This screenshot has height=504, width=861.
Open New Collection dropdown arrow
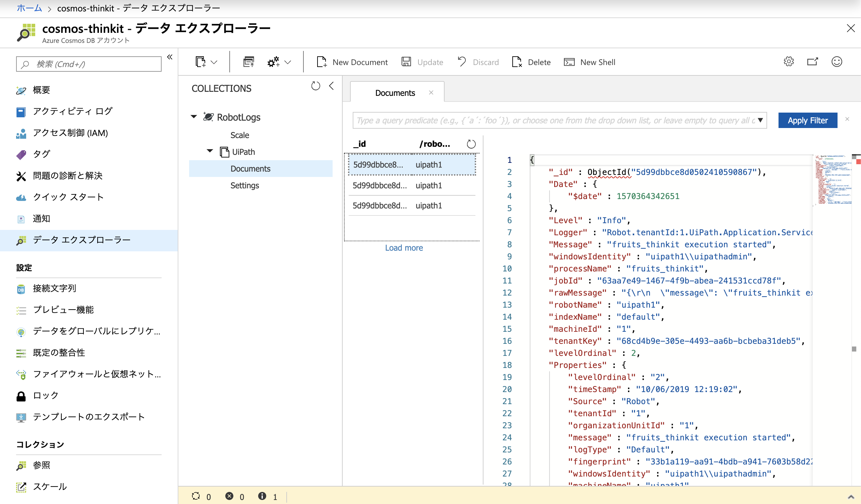click(x=214, y=62)
